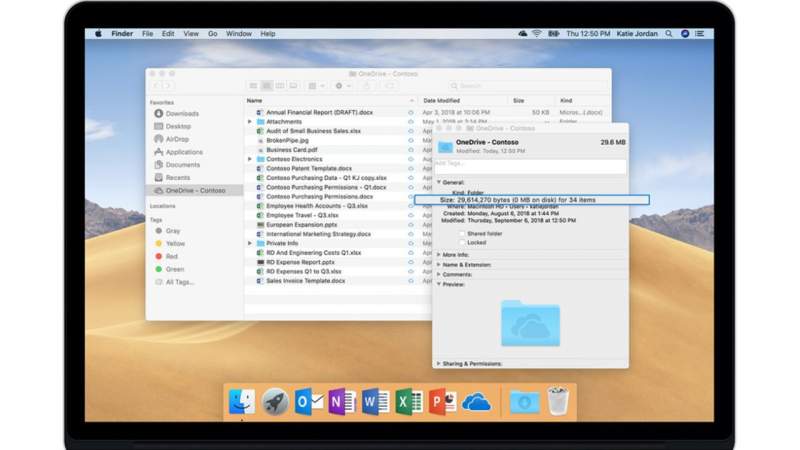
Task: Switch Finder to list view
Action: pyautogui.click(x=266, y=86)
